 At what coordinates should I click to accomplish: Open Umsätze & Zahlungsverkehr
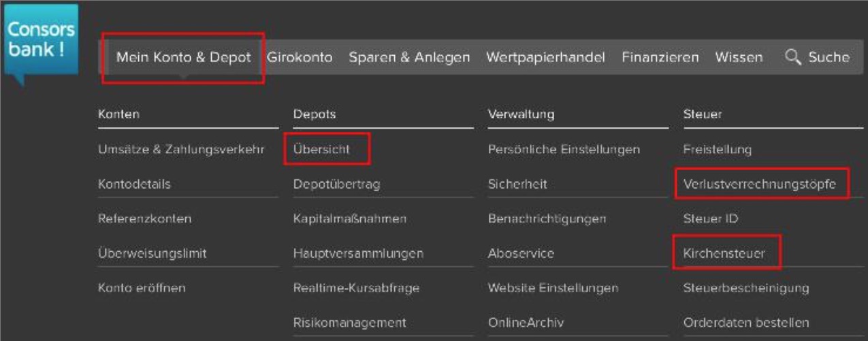181,149
